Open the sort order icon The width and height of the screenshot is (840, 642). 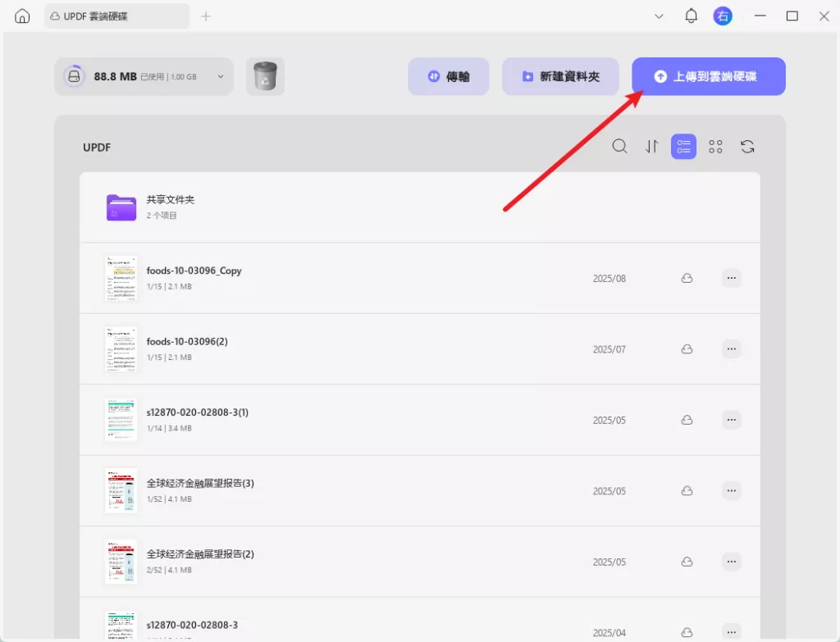click(x=652, y=146)
